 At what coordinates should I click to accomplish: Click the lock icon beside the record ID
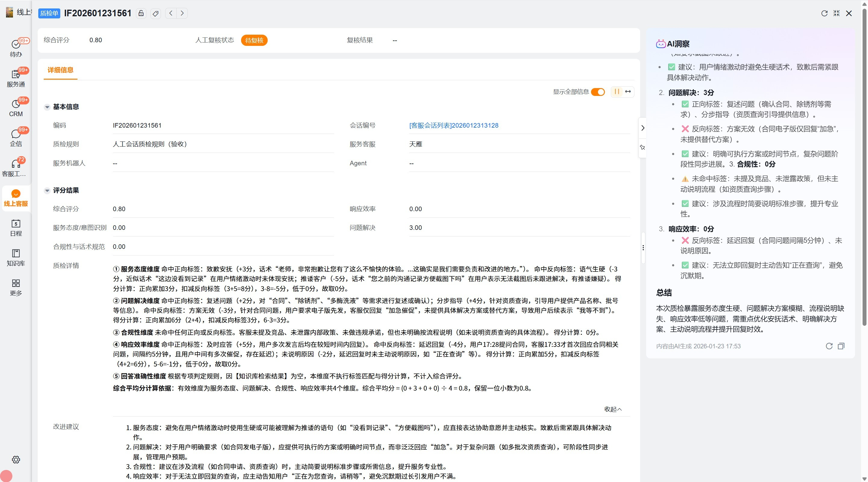(x=141, y=13)
